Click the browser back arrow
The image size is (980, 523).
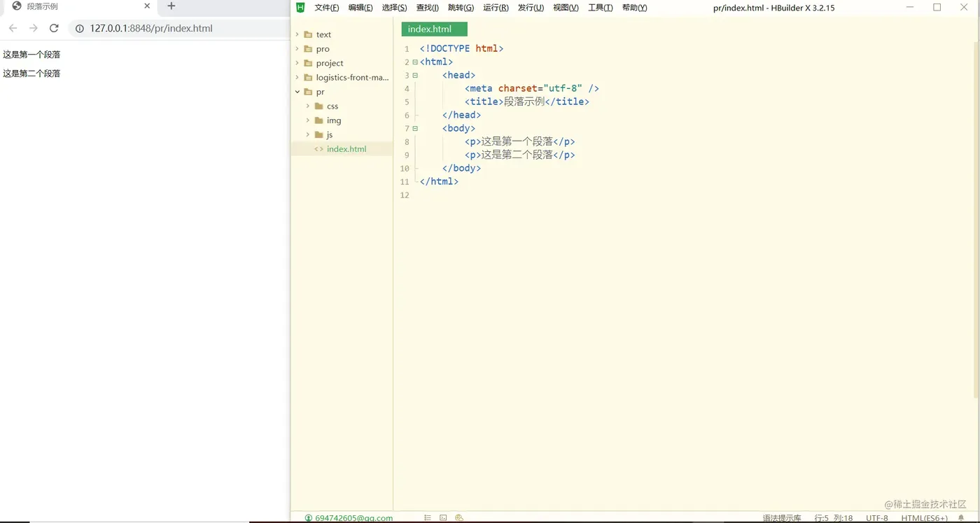[13, 29]
